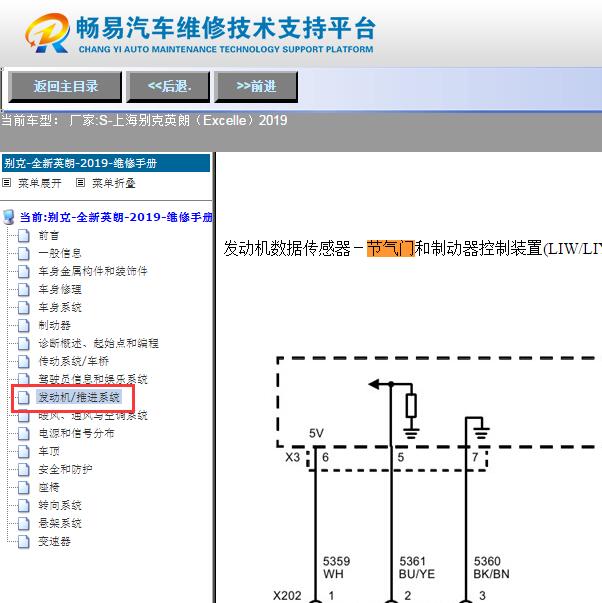Open 驾驶员信息和娱乐系统 section
The width and height of the screenshot is (602, 603).
click(x=93, y=379)
